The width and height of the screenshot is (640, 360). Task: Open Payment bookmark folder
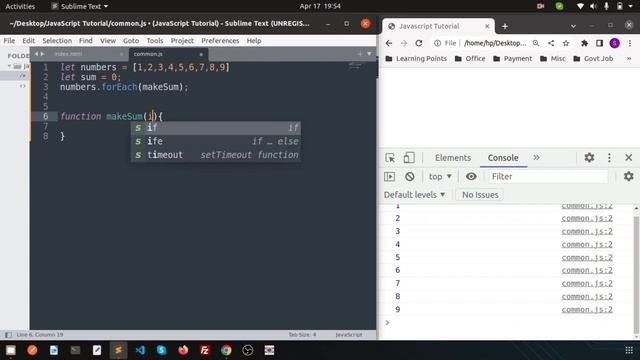[513, 59]
